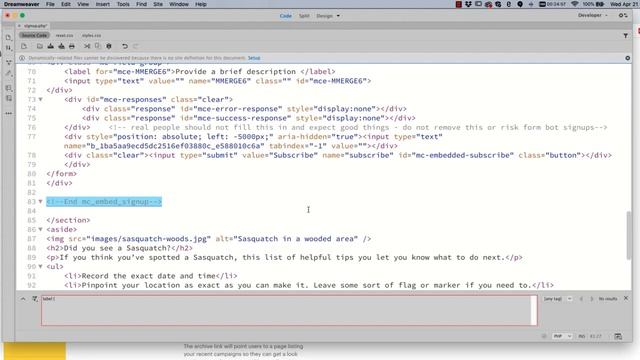Click highlighted End mc_embed_signup comment on line 83

(104, 202)
